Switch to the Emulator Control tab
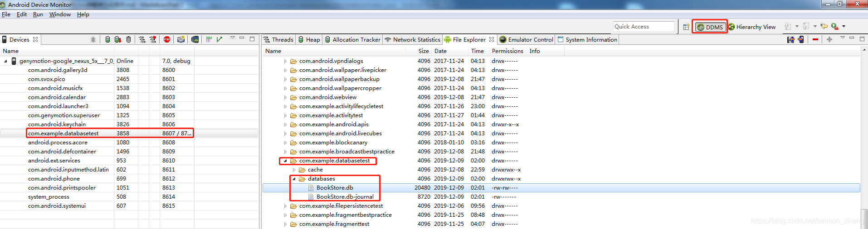This screenshot has width=868, height=229. pos(526,39)
